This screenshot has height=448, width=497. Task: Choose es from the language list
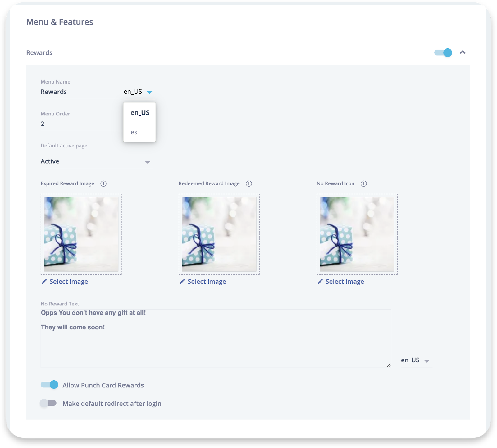click(140, 132)
